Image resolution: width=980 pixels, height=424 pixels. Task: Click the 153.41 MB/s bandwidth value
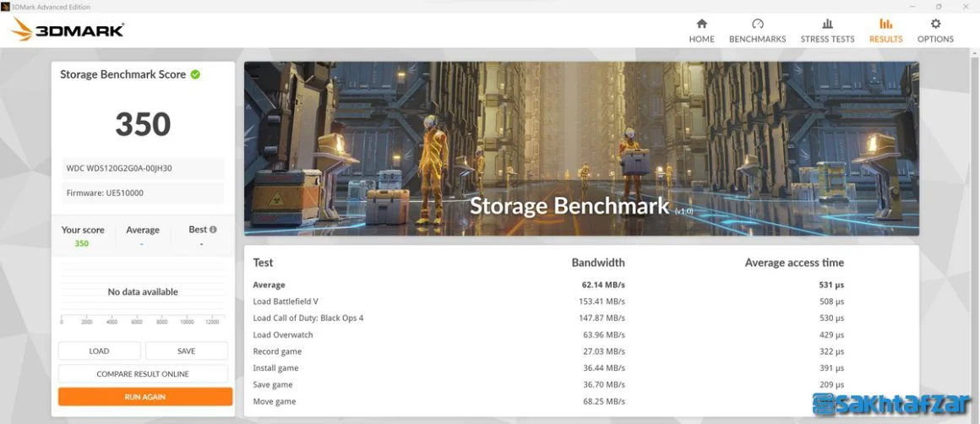[602, 302]
